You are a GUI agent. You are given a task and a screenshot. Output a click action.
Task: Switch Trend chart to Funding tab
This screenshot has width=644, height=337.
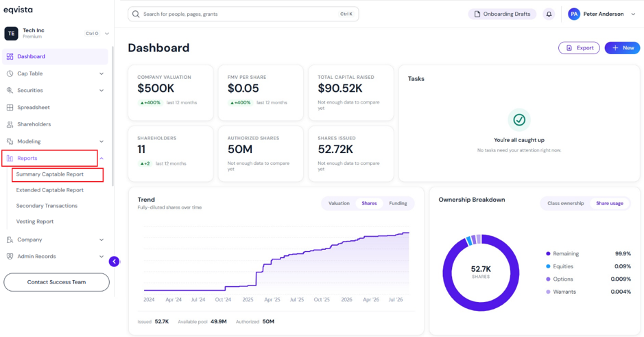tap(398, 203)
